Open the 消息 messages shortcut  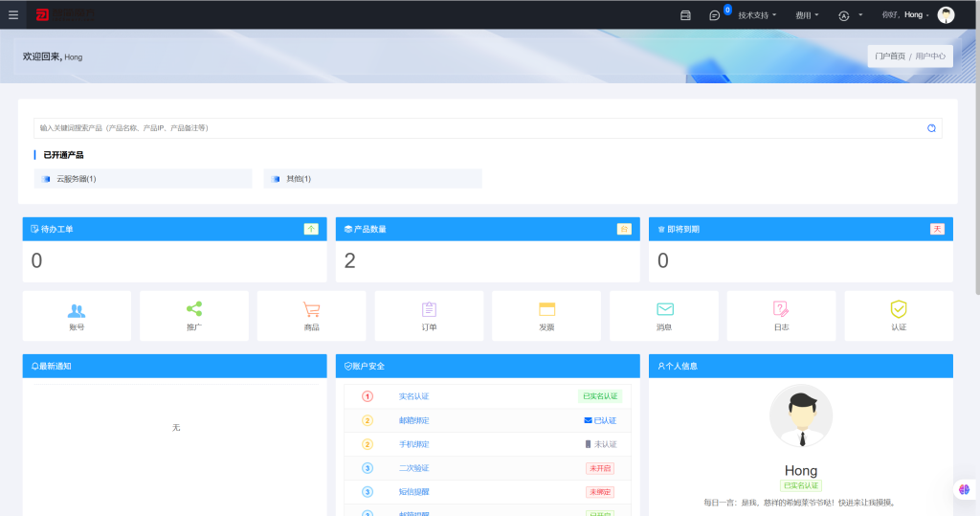point(664,316)
